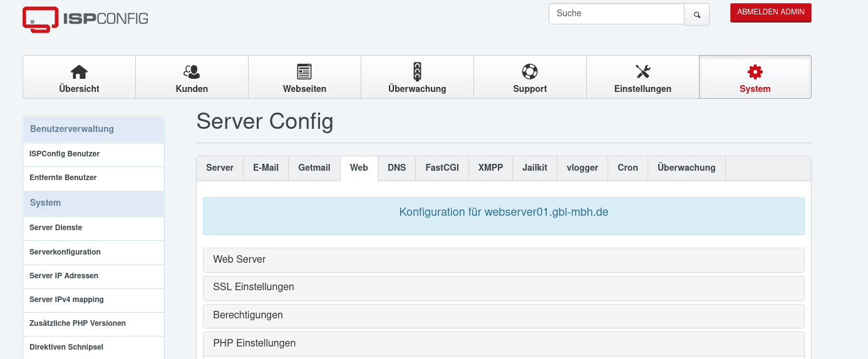The image size is (868, 359).
Task: Open Überwachung via traffic light icon
Action: 417,72
